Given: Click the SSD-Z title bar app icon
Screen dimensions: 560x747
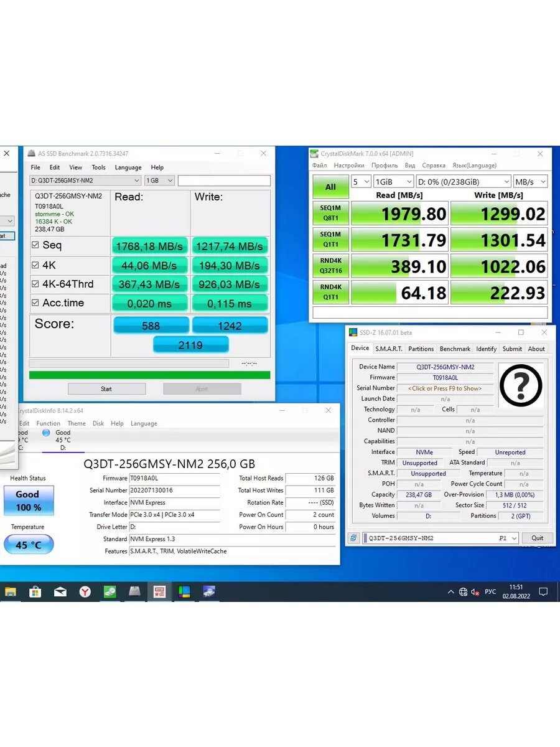Looking at the screenshot, I should pos(353,332).
